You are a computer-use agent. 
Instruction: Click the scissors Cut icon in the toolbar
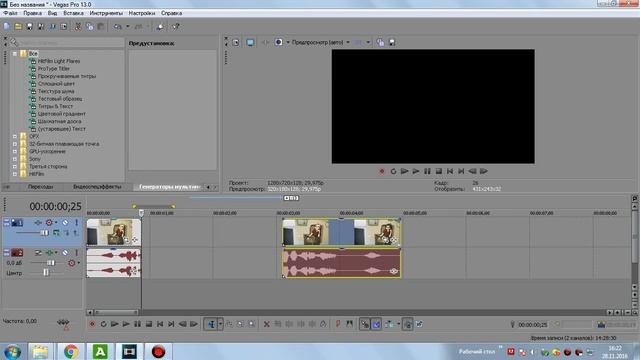(78, 27)
